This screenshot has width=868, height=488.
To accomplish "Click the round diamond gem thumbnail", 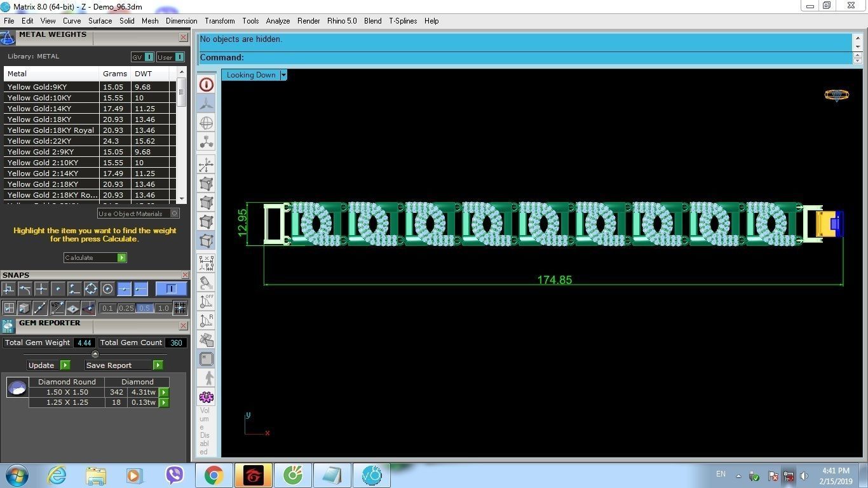I will click(17, 387).
